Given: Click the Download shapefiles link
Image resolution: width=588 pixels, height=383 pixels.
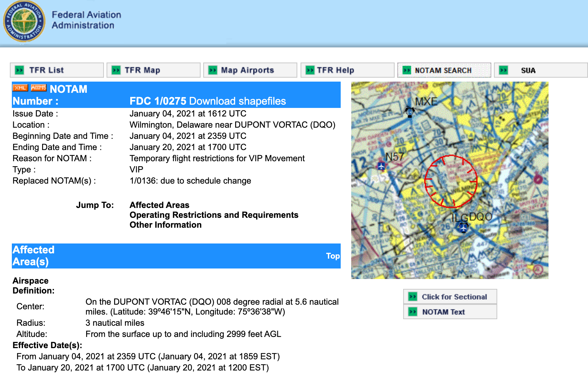Looking at the screenshot, I should click(x=237, y=101).
